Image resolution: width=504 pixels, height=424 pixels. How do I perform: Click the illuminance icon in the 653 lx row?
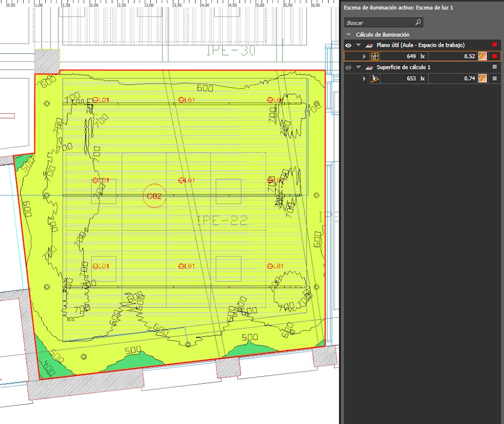(x=374, y=79)
